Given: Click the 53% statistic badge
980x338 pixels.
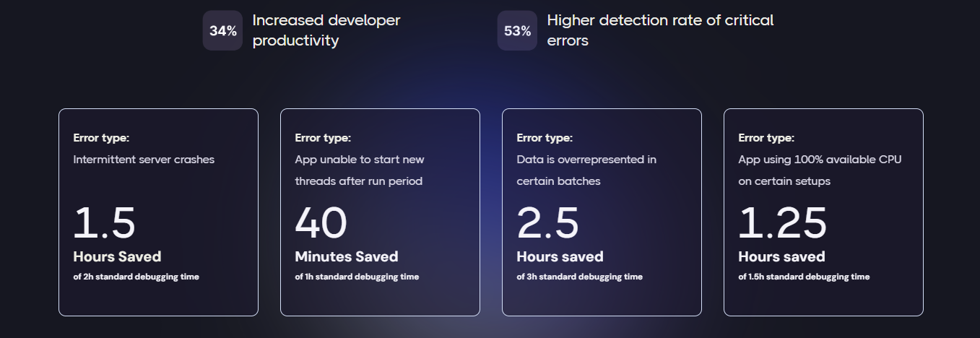Looking at the screenshot, I should [517, 31].
